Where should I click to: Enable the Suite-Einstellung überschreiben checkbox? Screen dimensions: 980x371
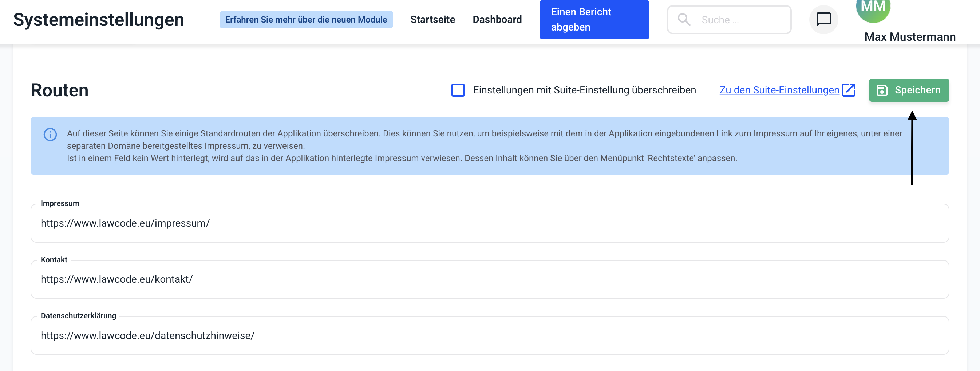pyautogui.click(x=458, y=90)
